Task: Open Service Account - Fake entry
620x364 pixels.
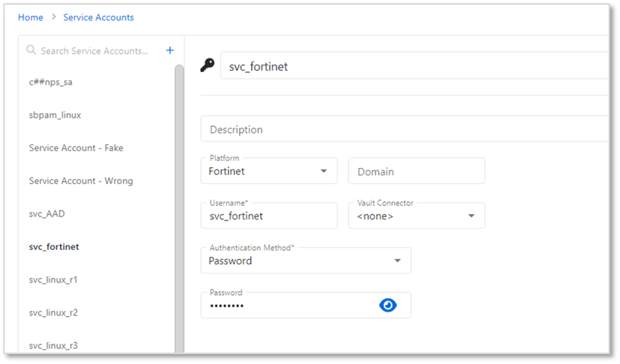Action: pyautogui.click(x=76, y=147)
